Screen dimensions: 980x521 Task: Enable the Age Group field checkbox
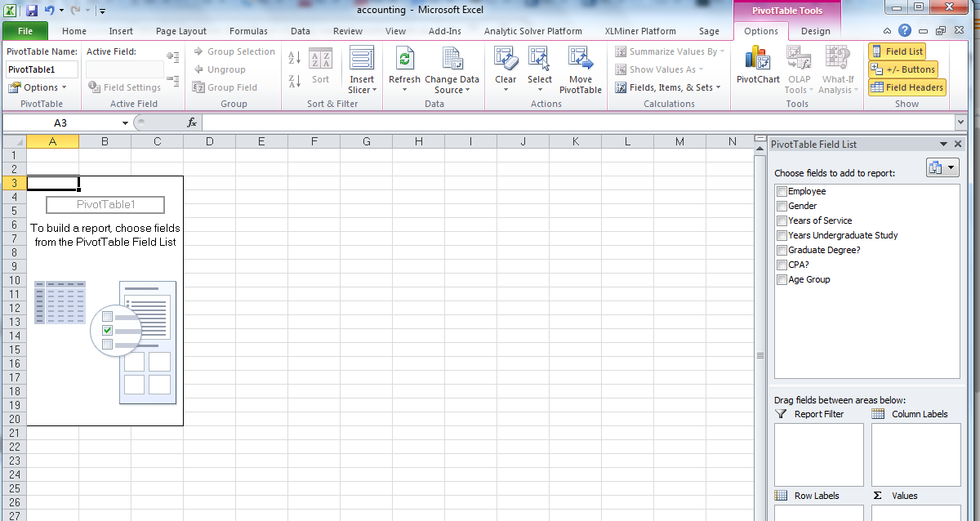tap(782, 280)
